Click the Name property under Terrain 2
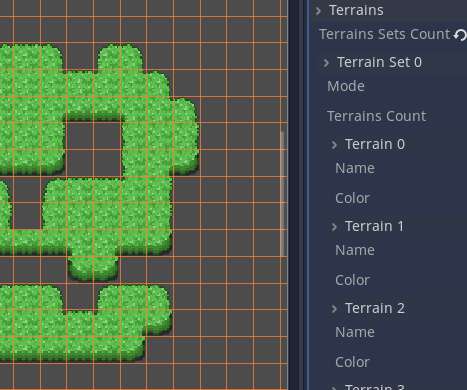The width and height of the screenshot is (467, 390). (x=355, y=332)
